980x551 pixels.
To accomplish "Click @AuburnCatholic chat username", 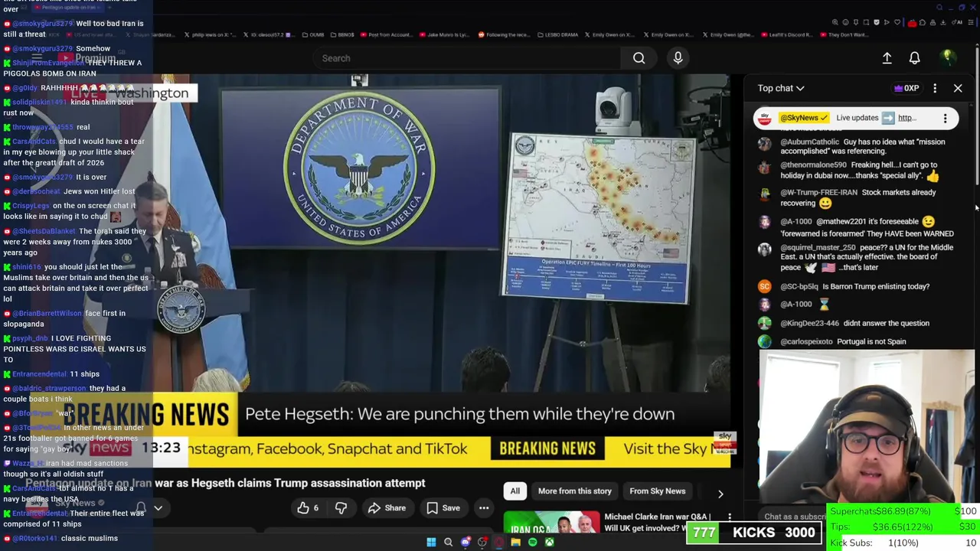I will point(810,142).
